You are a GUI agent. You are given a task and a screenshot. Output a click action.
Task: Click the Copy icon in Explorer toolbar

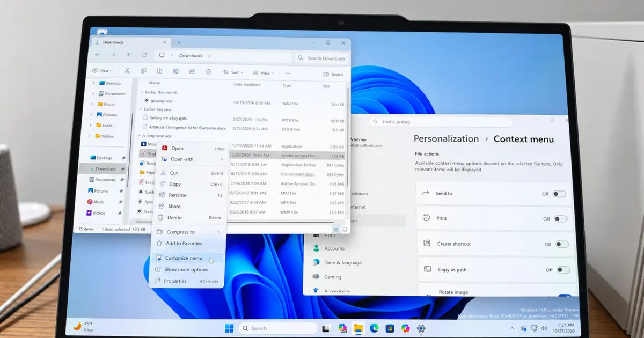point(143,71)
